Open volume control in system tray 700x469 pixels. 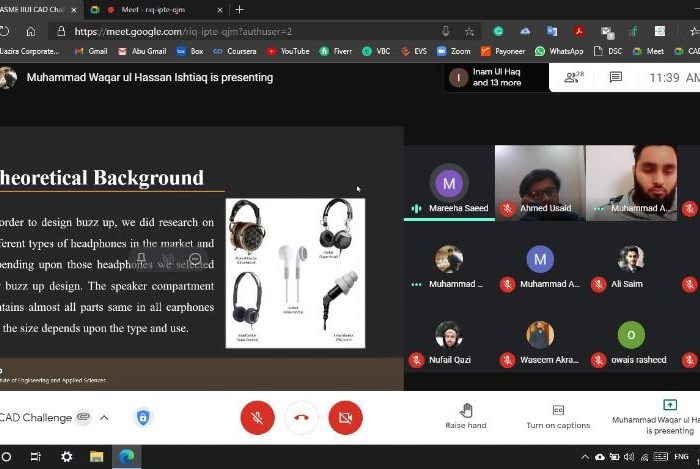pyautogui.click(x=629, y=457)
